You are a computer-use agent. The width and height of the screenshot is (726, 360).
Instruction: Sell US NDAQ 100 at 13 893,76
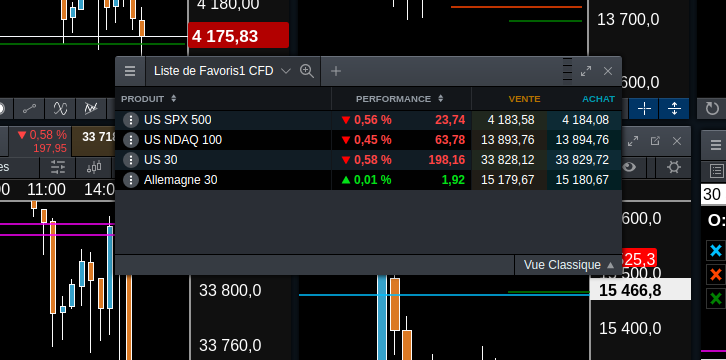509,140
